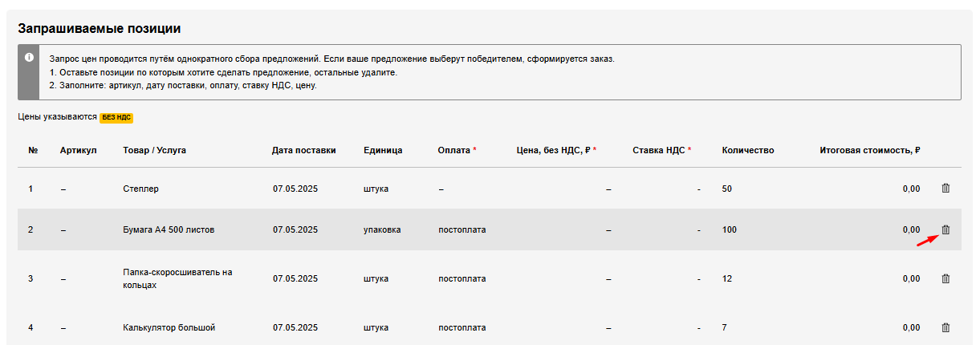The width and height of the screenshot is (980, 345).
Task: Click delivery date of Калькулятор большой
Action: [295, 327]
